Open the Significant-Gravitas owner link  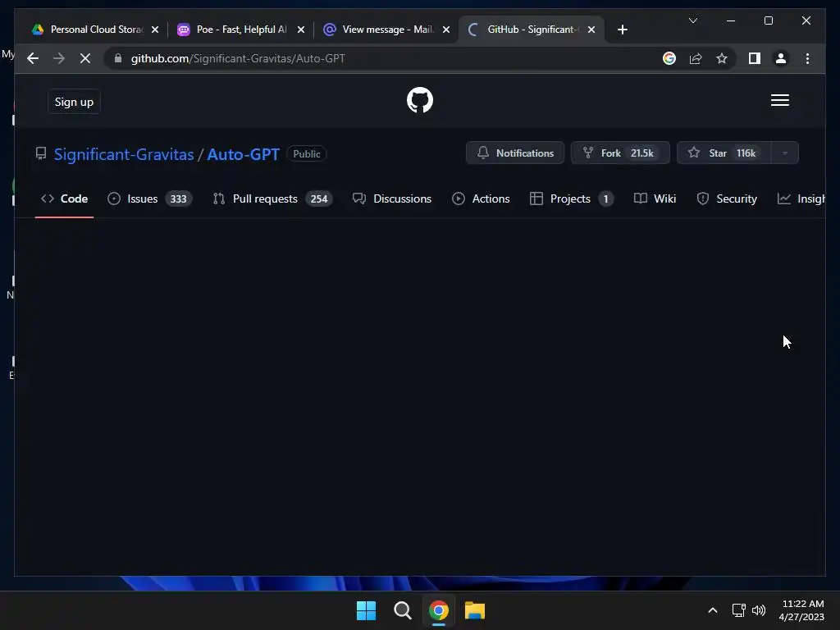pyautogui.click(x=124, y=154)
